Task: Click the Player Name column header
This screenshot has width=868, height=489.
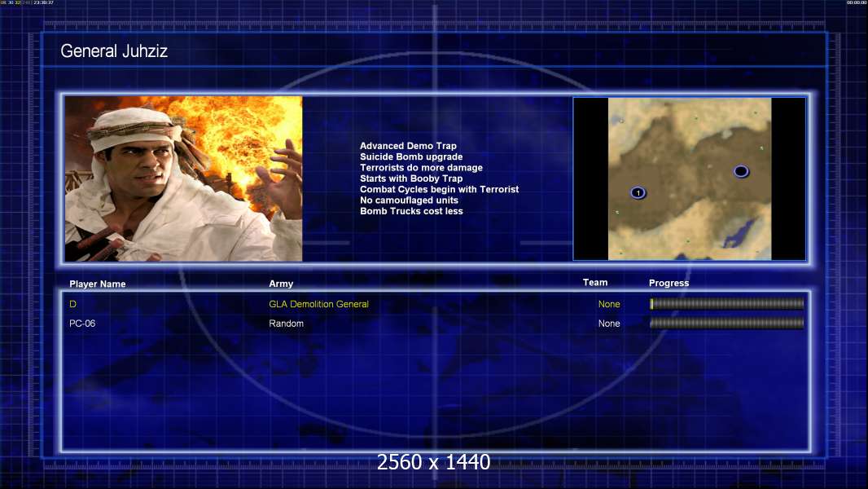Action: [x=98, y=284]
